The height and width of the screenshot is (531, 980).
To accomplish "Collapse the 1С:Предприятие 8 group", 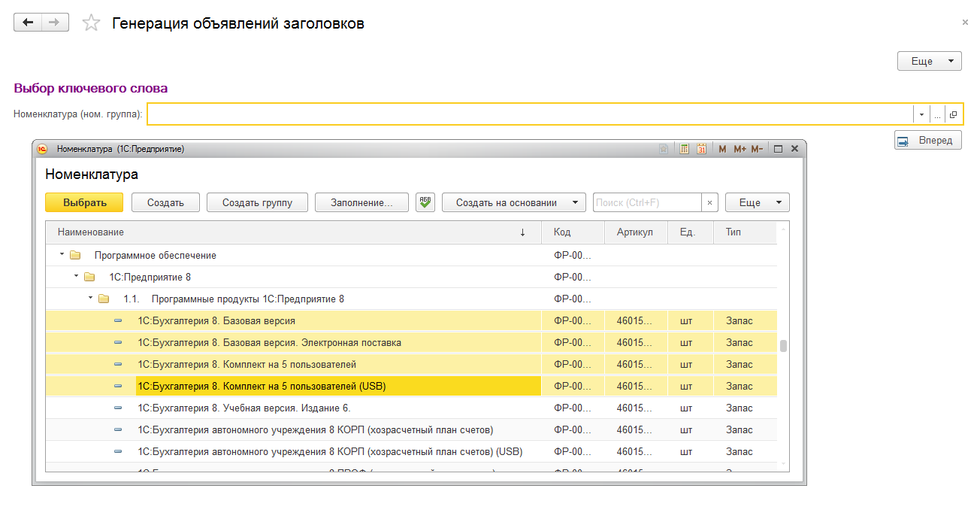I will [76, 277].
